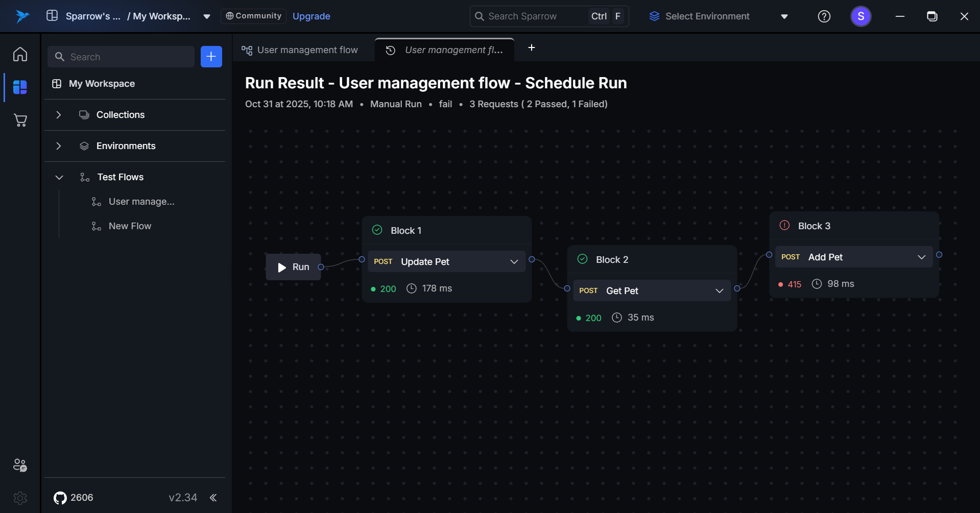Open the user profile avatar S

point(861,16)
